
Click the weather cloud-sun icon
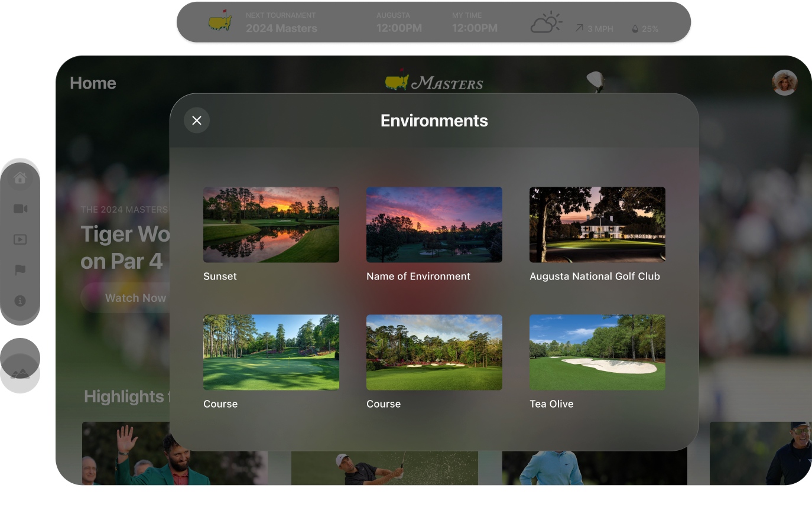pos(546,23)
